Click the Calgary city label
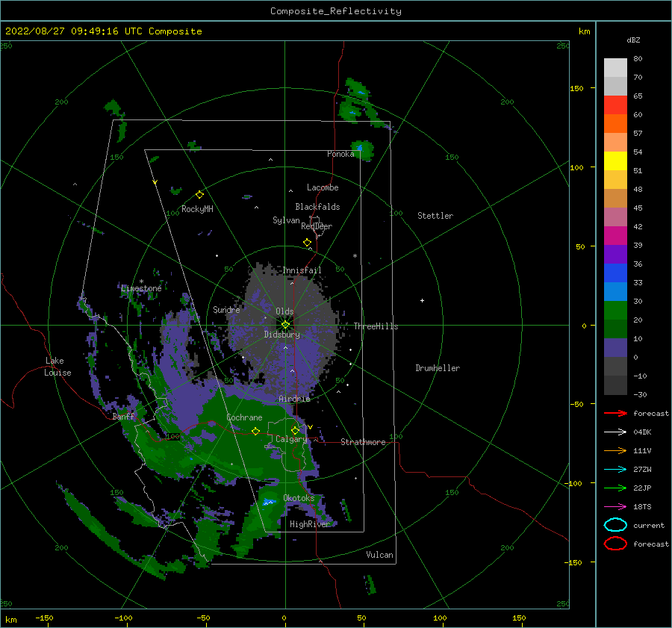Viewport: 672px width, 628px height. (291, 439)
